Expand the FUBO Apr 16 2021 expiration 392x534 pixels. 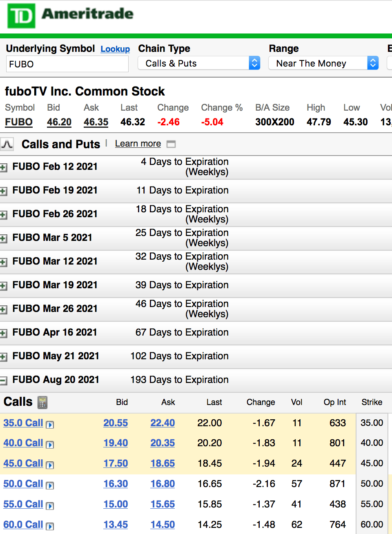[4, 333]
